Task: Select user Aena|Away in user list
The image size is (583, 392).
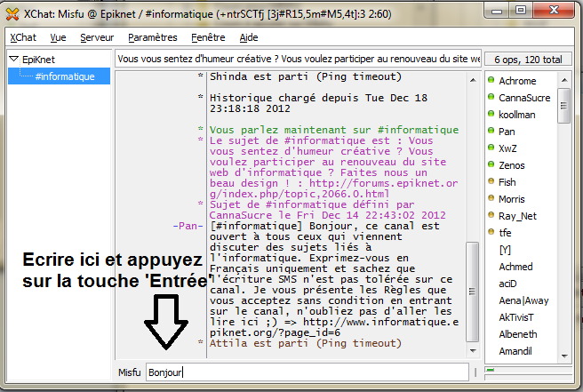Action: 523,300
